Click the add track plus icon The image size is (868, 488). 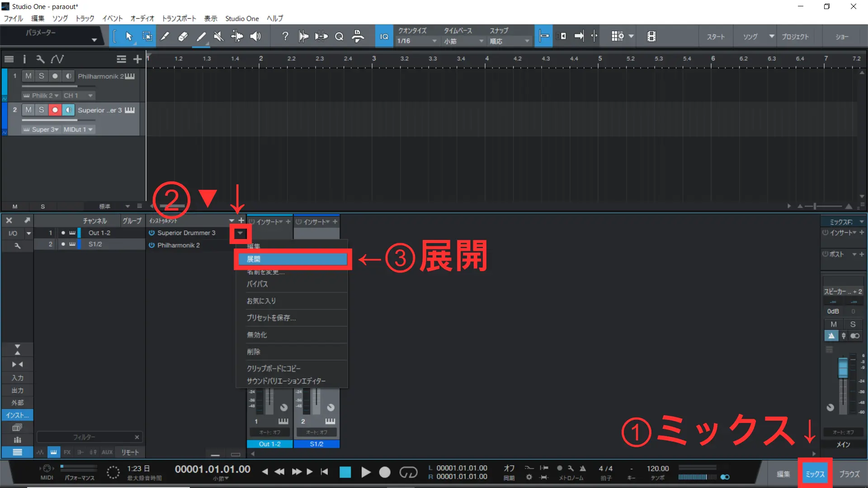point(137,59)
